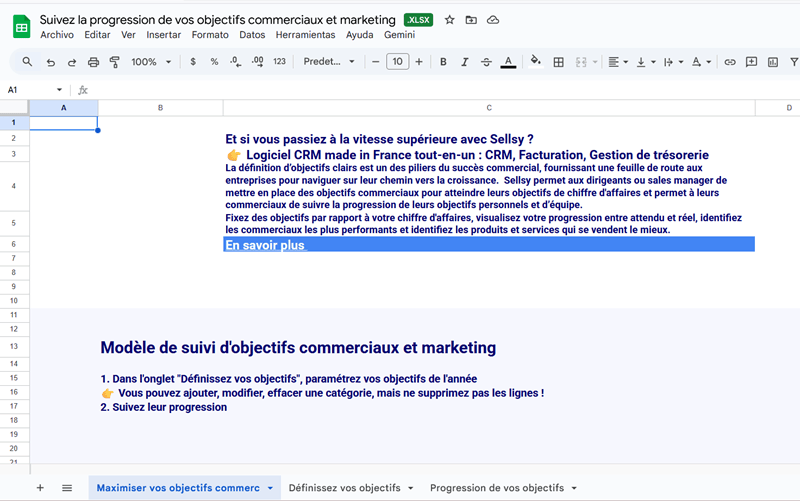The width and height of the screenshot is (800, 501).
Task: Toggle italic formatting
Action: (464, 62)
